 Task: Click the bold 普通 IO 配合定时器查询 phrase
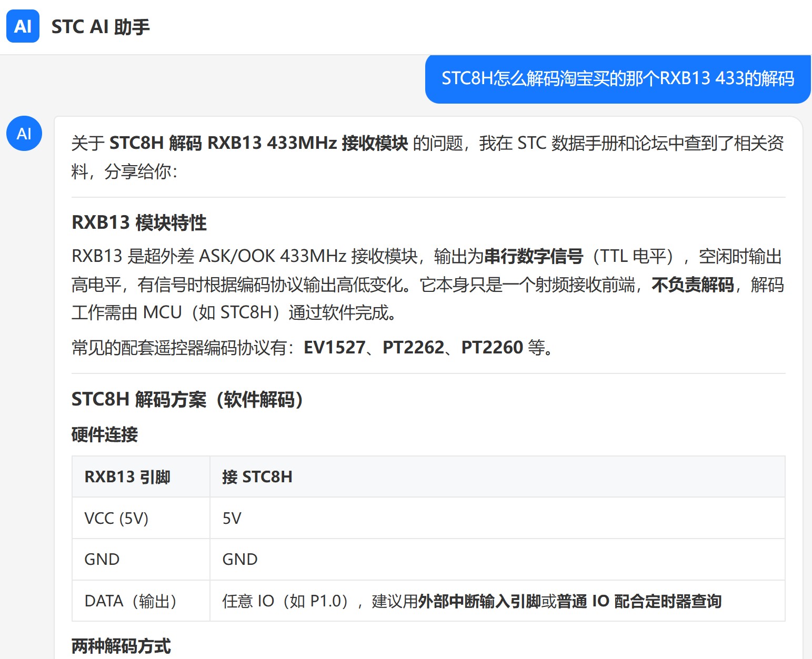coord(639,601)
